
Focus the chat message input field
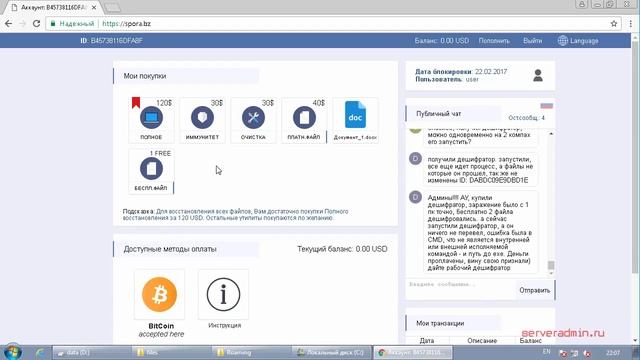click(460, 289)
